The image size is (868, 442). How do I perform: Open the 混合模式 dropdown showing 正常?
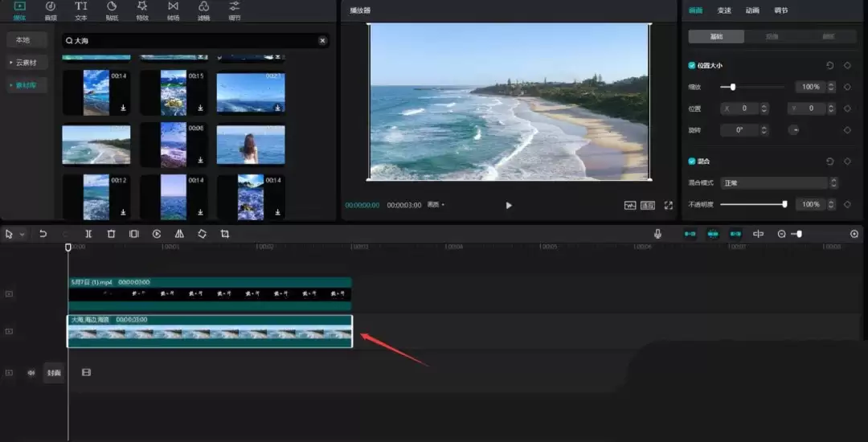pos(777,183)
